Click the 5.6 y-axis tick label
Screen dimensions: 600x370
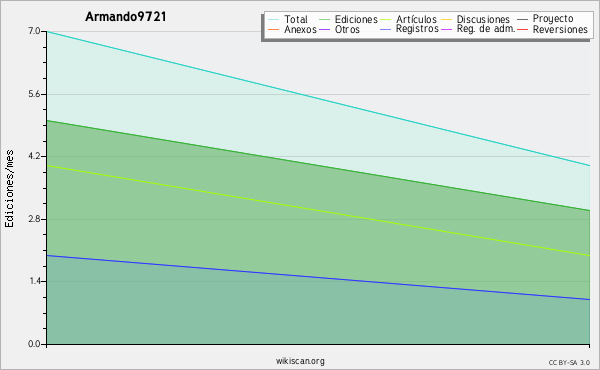pyautogui.click(x=34, y=94)
